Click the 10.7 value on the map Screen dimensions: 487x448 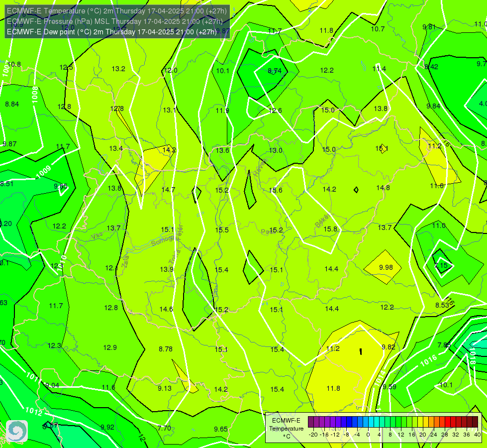click(378, 29)
